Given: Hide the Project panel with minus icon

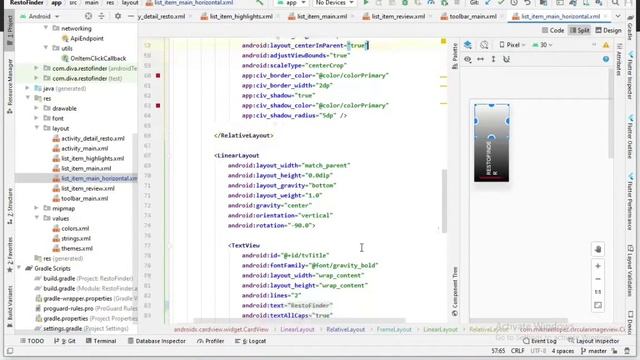Looking at the screenshot, I should [x=131, y=16].
